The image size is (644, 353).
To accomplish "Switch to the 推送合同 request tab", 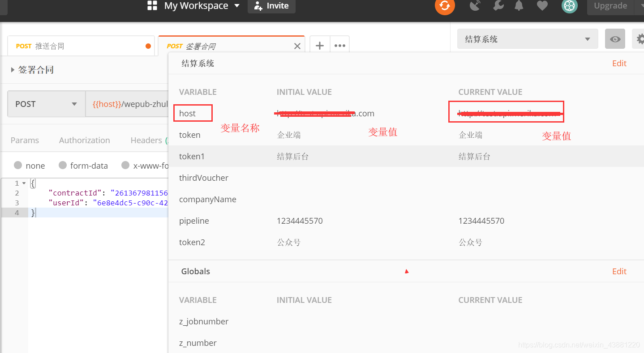I will coord(81,46).
